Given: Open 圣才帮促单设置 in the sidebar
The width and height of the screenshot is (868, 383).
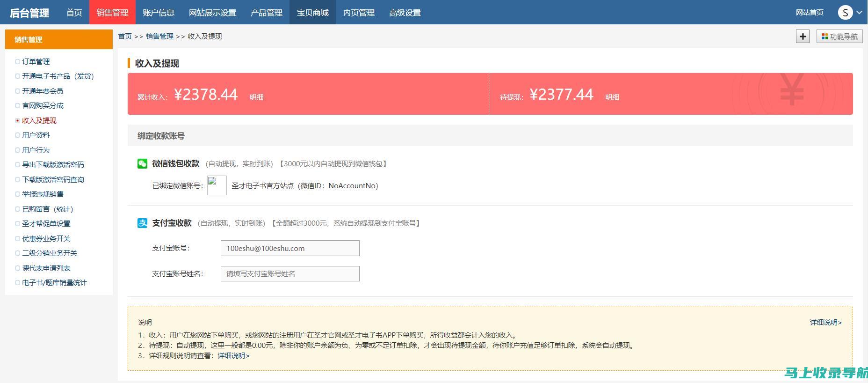Looking at the screenshot, I should 46,223.
